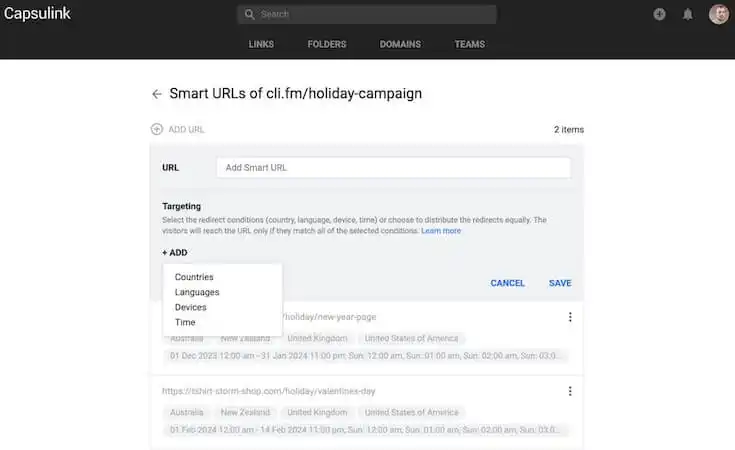Screen dimensions: 735x450
Task: Select Time targeting option
Action: [x=185, y=322]
